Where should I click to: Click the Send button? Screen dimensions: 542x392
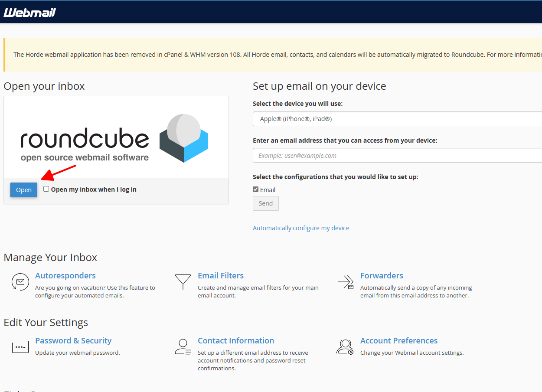click(x=266, y=203)
